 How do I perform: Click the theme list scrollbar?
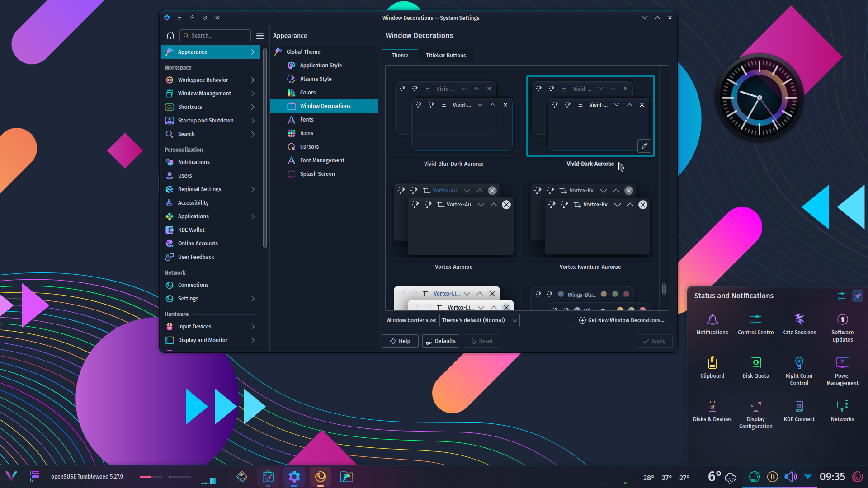pyautogui.click(x=664, y=289)
